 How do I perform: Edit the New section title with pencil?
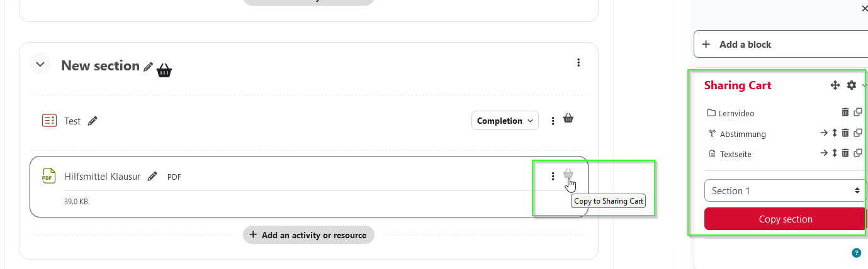pyautogui.click(x=149, y=67)
